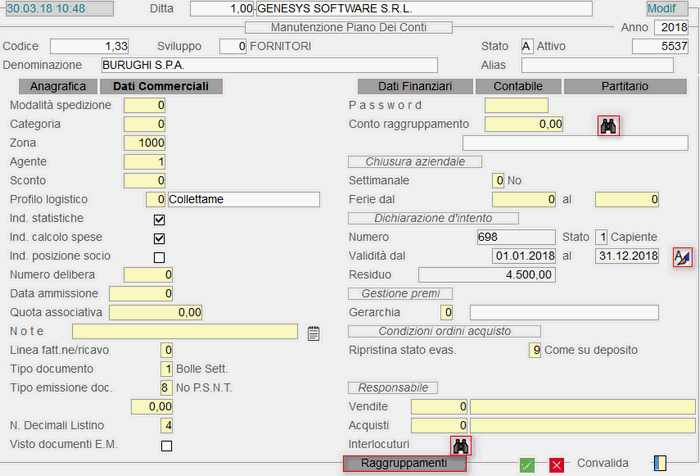Click binoculars search next to Conto raggruppamento
The width and height of the screenshot is (700, 476).
[x=609, y=125]
